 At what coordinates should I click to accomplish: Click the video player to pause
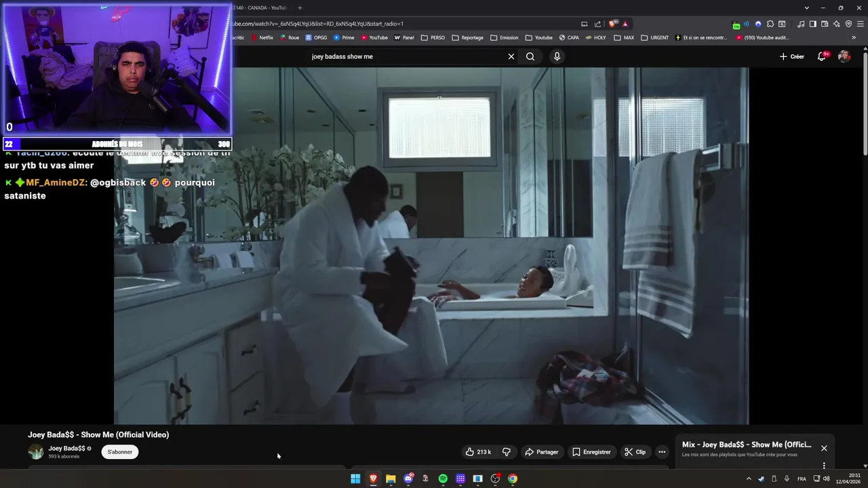tap(431, 245)
